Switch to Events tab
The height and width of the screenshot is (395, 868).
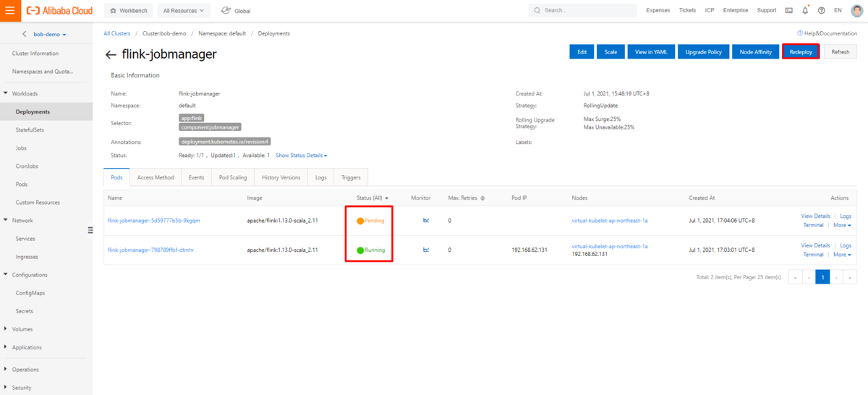coord(196,177)
